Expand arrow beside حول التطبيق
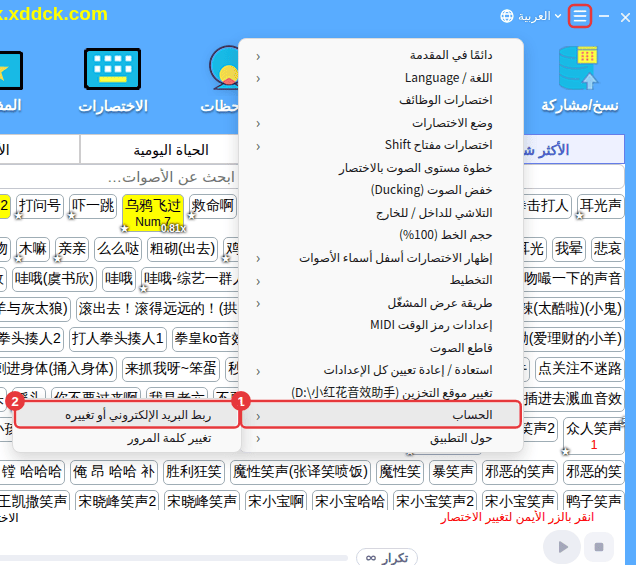This screenshot has width=636, height=565. (258, 439)
